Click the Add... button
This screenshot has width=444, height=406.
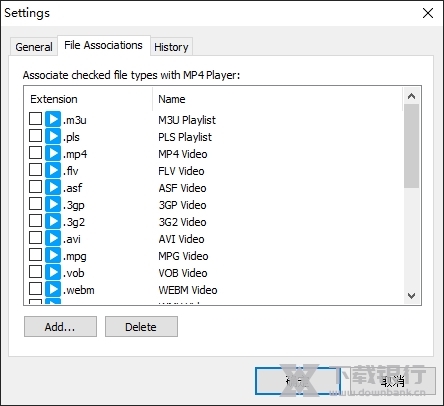(x=60, y=327)
